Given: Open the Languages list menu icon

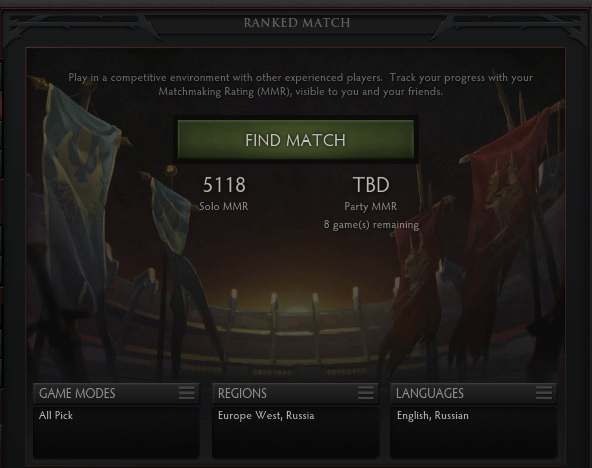Looking at the screenshot, I should (x=544, y=393).
